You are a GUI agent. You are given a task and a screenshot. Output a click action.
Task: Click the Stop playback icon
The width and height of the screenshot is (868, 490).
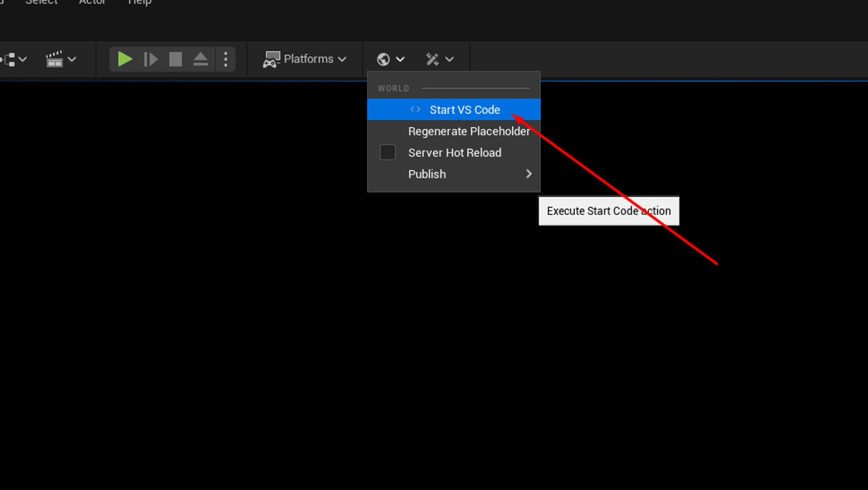(x=175, y=59)
